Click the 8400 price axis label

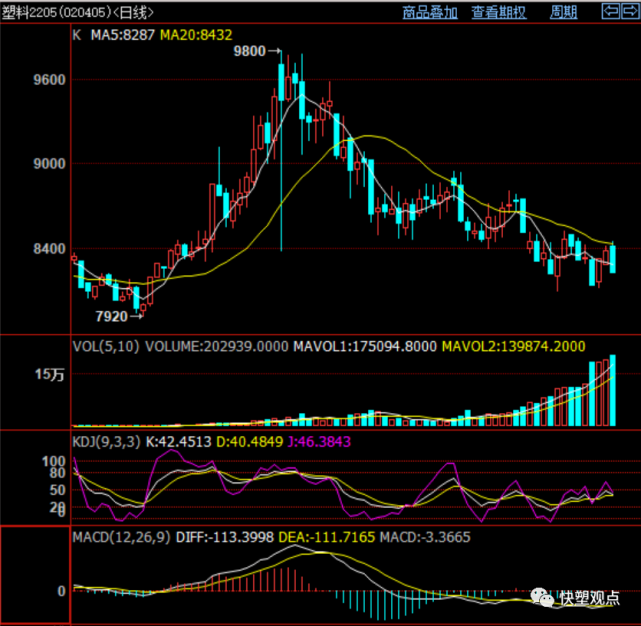click(x=49, y=248)
